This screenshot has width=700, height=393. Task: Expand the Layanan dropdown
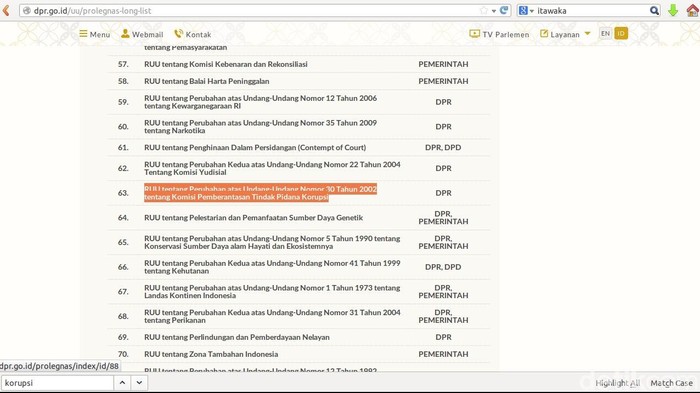tap(565, 34)
